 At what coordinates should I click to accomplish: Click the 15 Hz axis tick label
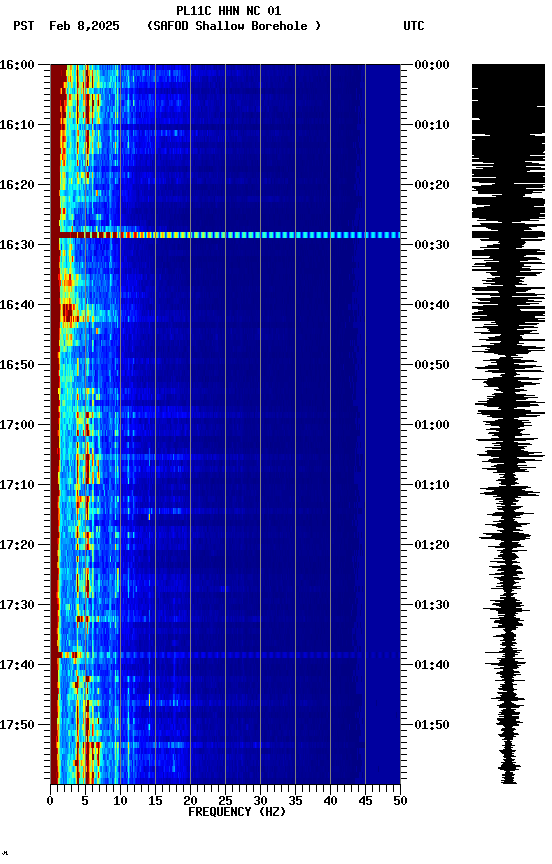[155, 802]
